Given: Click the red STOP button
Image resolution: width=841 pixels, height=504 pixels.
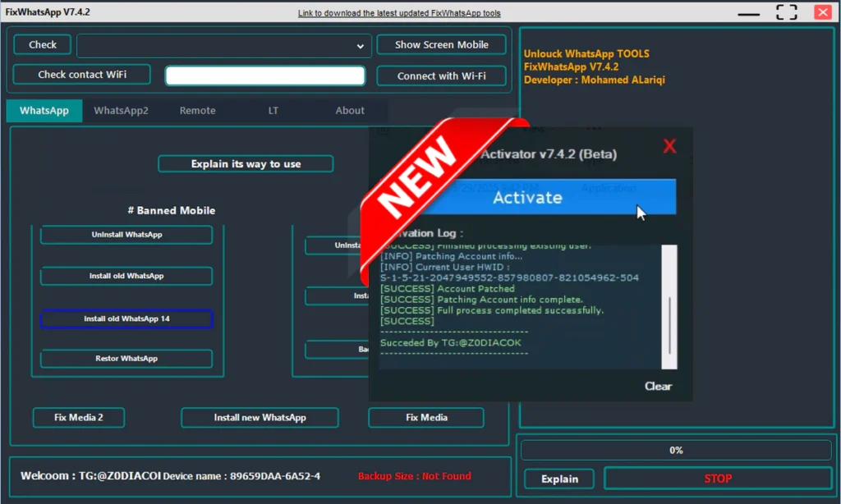Looking at the screenshot, I should point(718,479).
